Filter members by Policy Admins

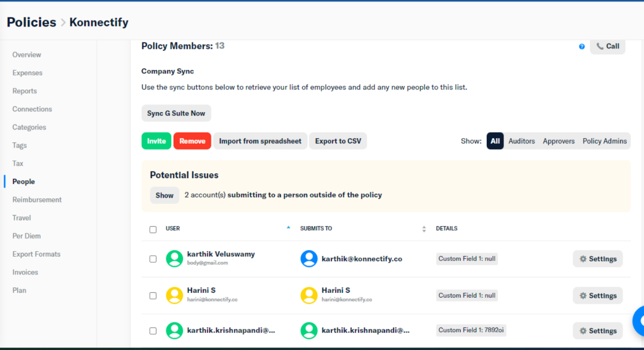(x=605, y=141)
